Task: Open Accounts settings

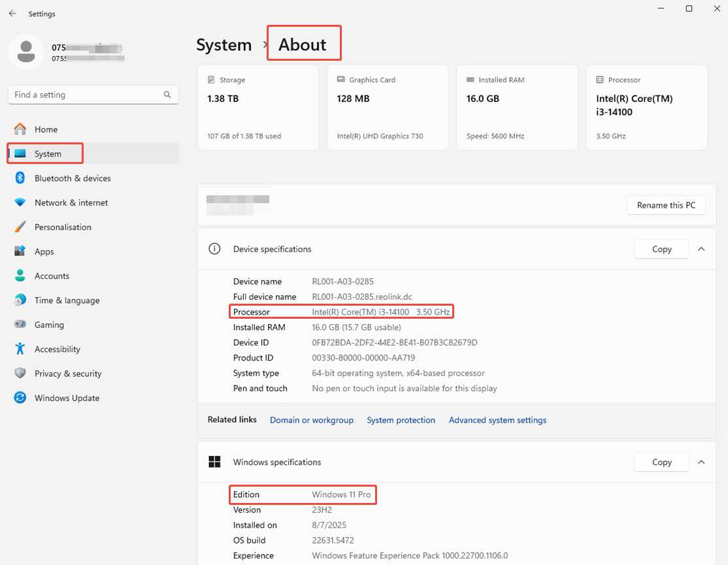Action: (x=93, y=276)
